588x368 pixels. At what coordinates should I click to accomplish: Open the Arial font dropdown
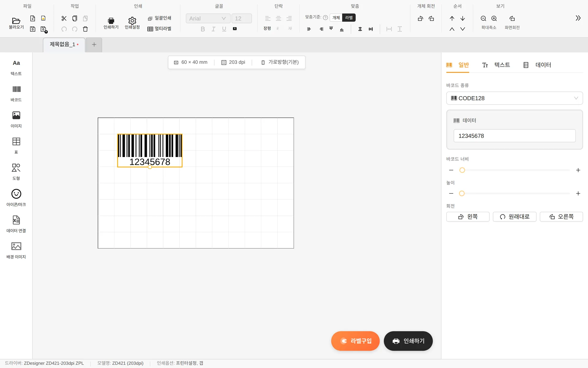click(x=208, y=18)
